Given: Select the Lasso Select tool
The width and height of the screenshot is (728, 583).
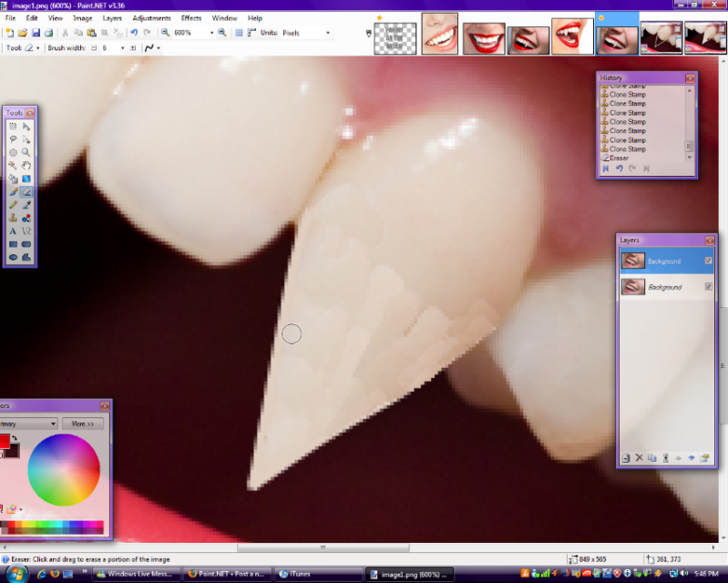Looking at the screenshot, I should pyautogui.click(x=13, y=139).
